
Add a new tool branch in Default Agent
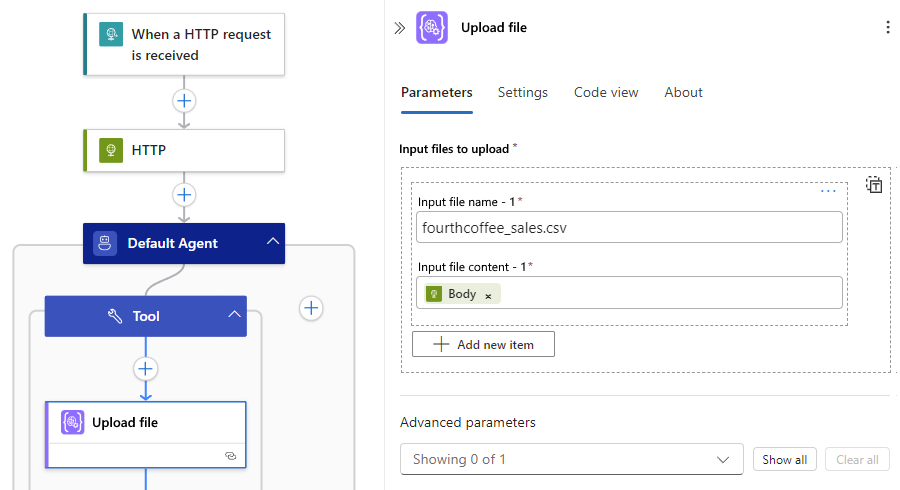click(311, 308)
